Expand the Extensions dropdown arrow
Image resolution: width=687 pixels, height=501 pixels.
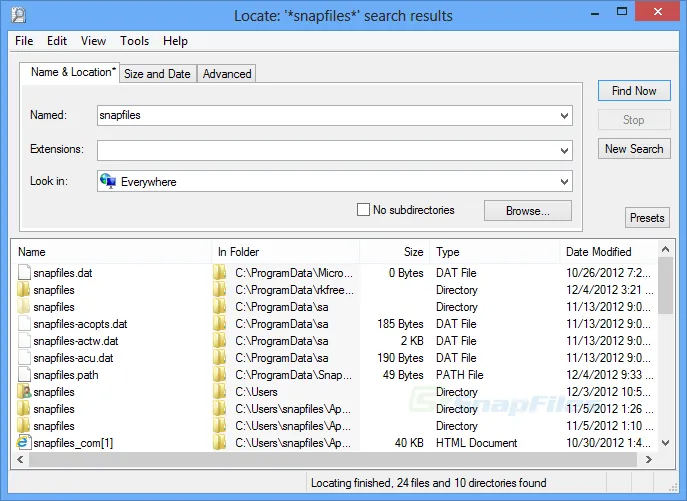point(564,150)
